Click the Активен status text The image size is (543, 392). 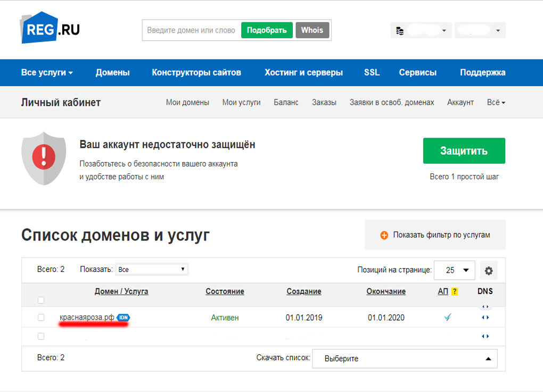(x=225, y=318)
